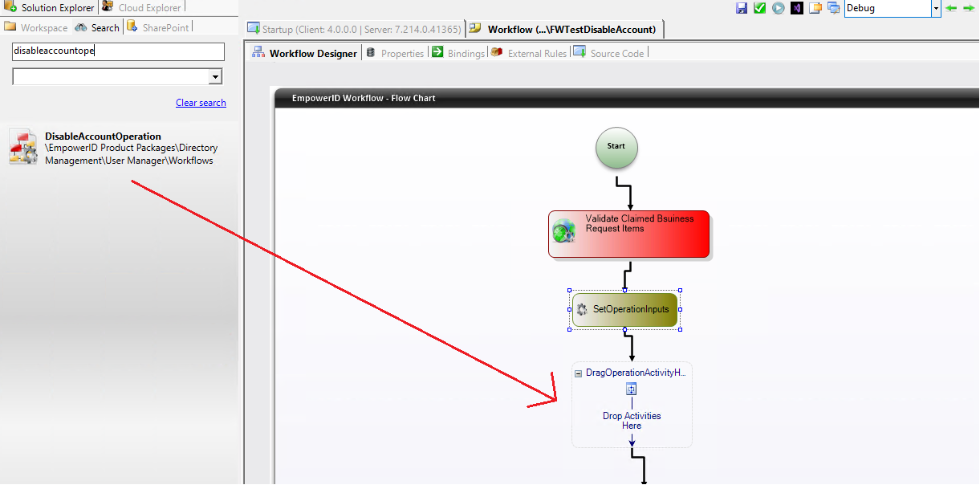Navigate forward with green right arrow
This screenshot has width=980, height=489.
(x=968, y=8)
